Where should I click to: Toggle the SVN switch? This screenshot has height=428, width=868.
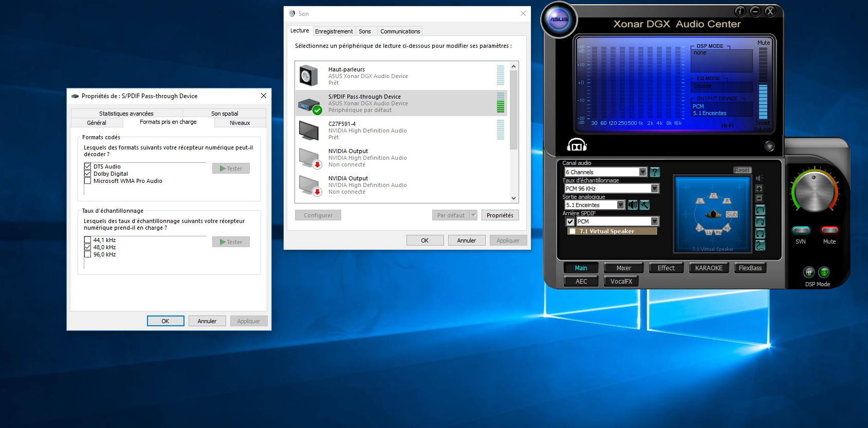point(801,230)
